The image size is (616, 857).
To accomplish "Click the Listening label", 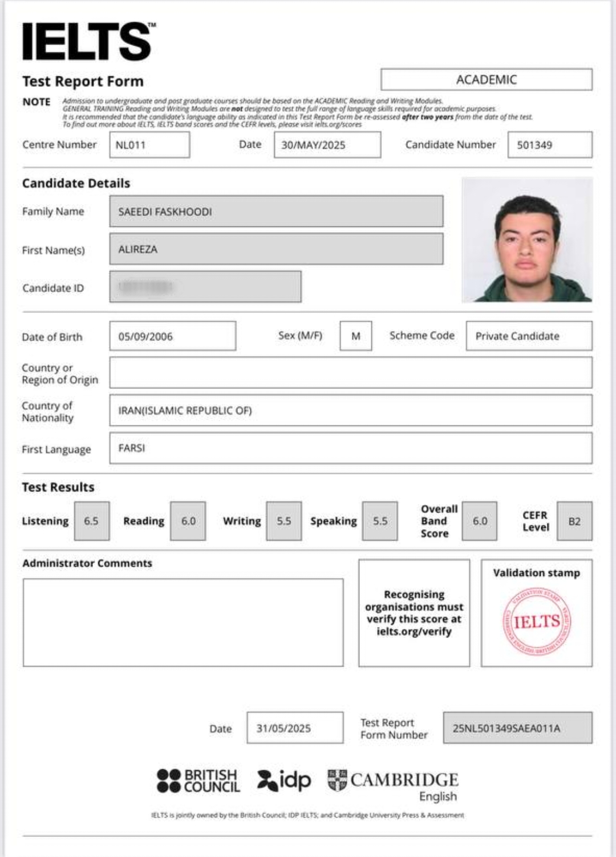I will coord(45,521).
